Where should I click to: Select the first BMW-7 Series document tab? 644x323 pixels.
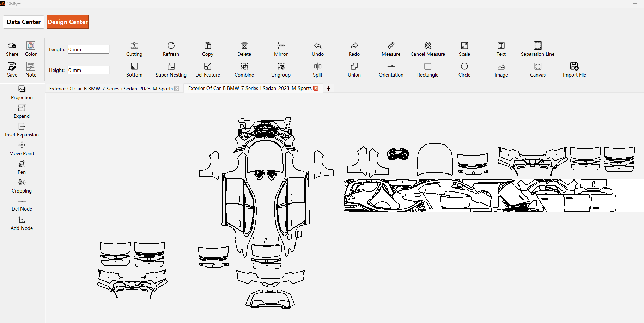(x=111, y=89)
